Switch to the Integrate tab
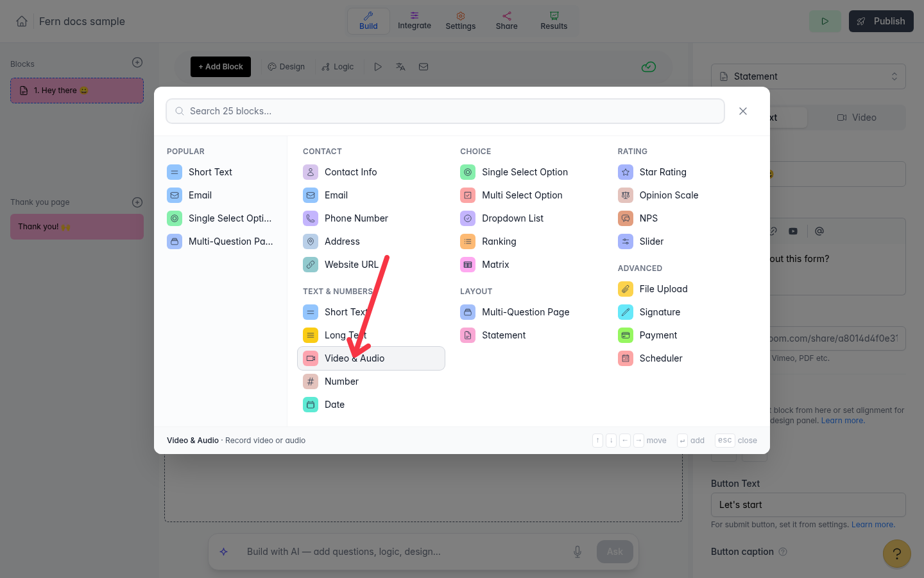924x578 pixels. [415, 21]
